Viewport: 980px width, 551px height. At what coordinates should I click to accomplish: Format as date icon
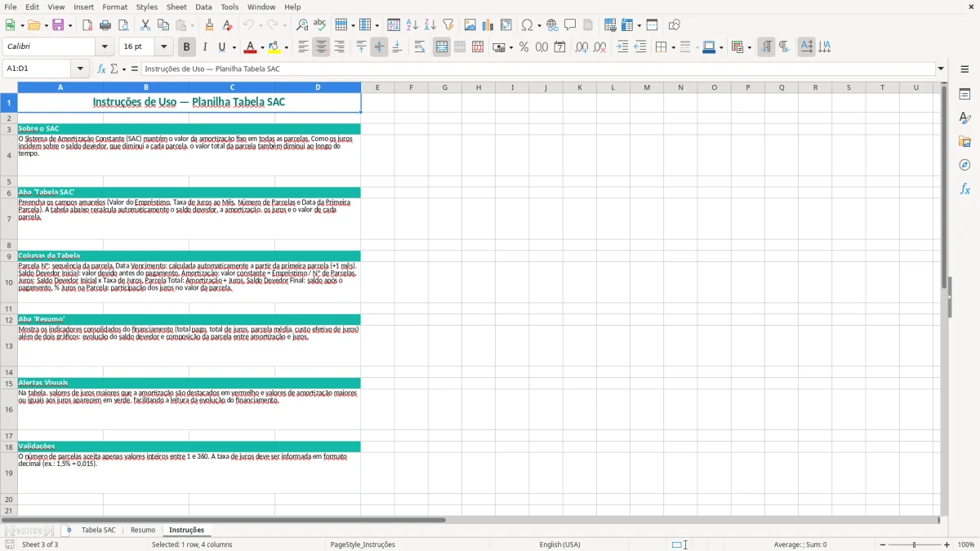click(559, 47)
